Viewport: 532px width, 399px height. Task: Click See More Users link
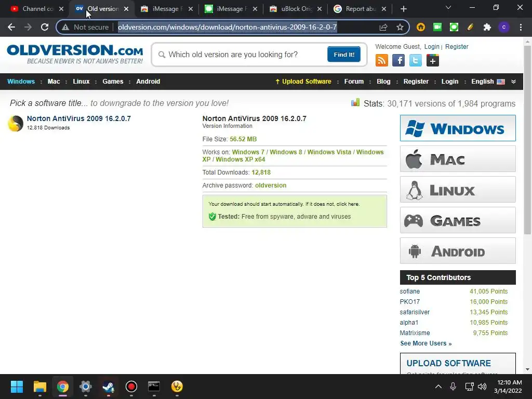coord(426,343)
